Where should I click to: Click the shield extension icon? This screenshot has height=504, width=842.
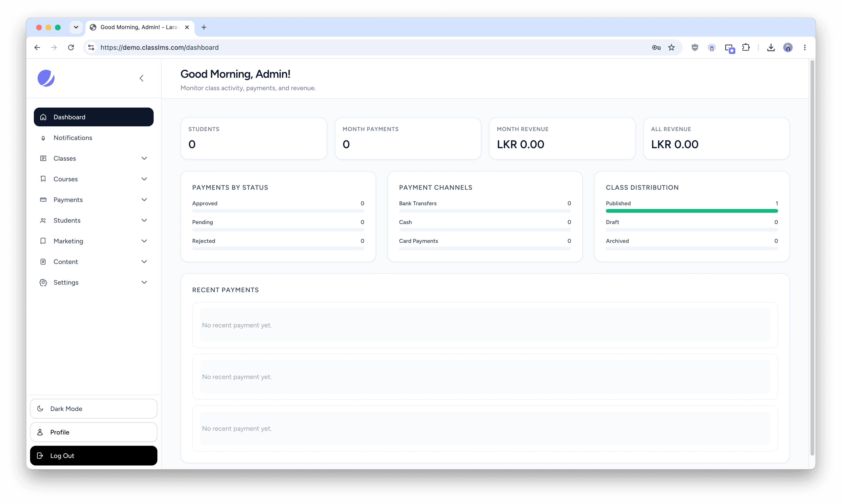coord(695,47)
